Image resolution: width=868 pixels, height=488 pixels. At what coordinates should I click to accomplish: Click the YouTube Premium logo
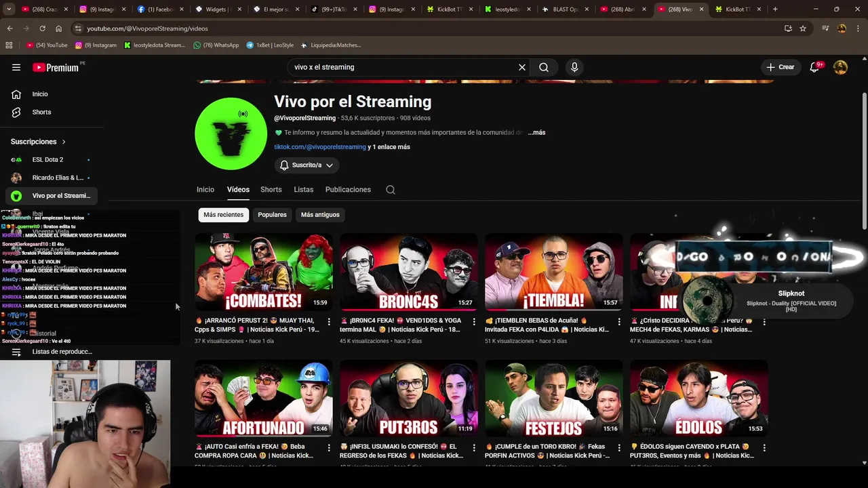tap(56, 67)
